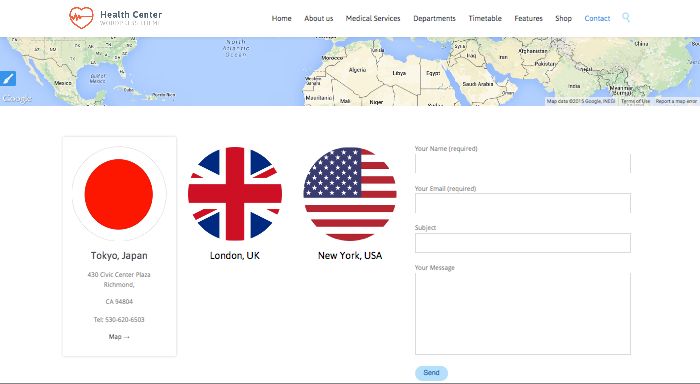The height and width of the screenshot is (384, 700).
Task: Click the Your Name input field
Action: pyautogui.click(x=523, y=163)
